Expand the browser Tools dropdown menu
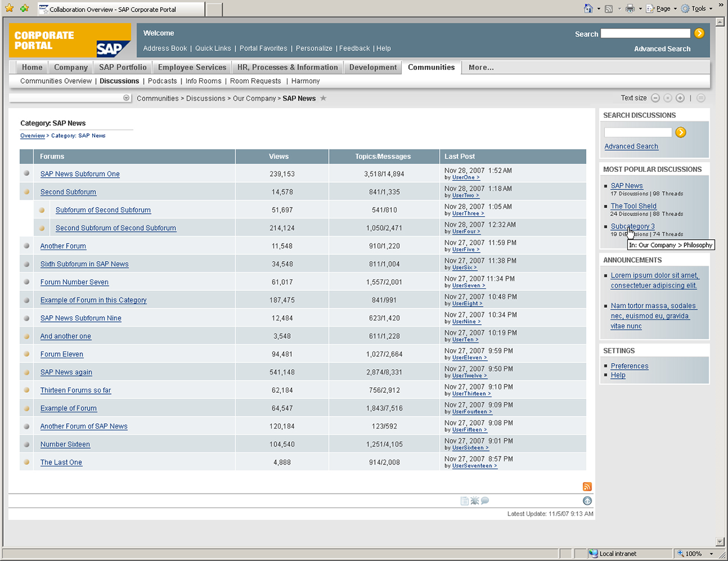 coord(698,8)
